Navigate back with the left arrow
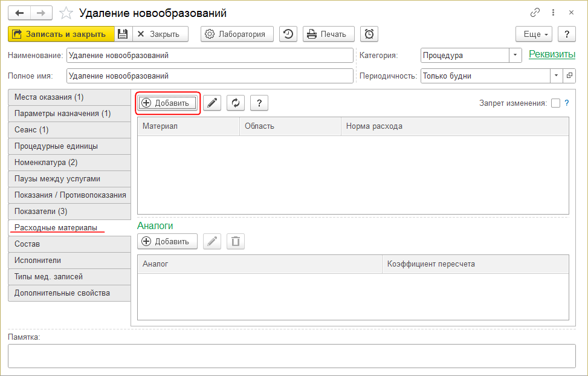Image resolution: width=588 pixels, height=376 pixels. pyautogui.click(x=19, y=13)
